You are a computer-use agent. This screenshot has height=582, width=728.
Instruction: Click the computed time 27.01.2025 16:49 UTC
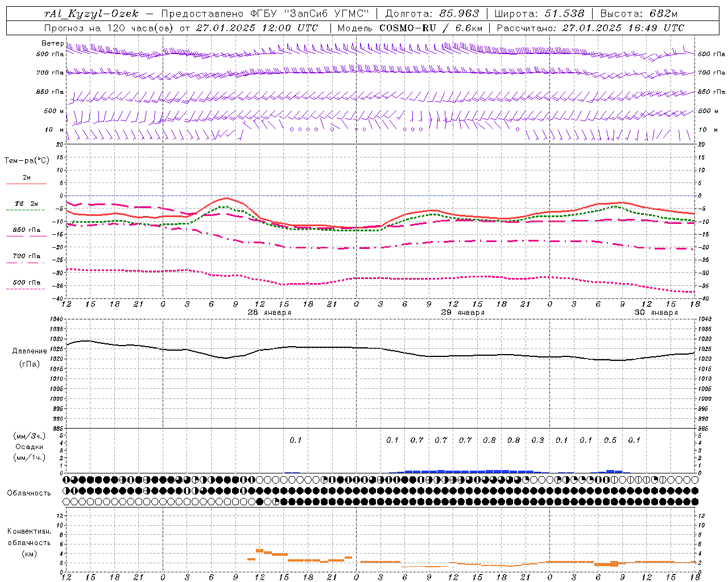point(623,28)
